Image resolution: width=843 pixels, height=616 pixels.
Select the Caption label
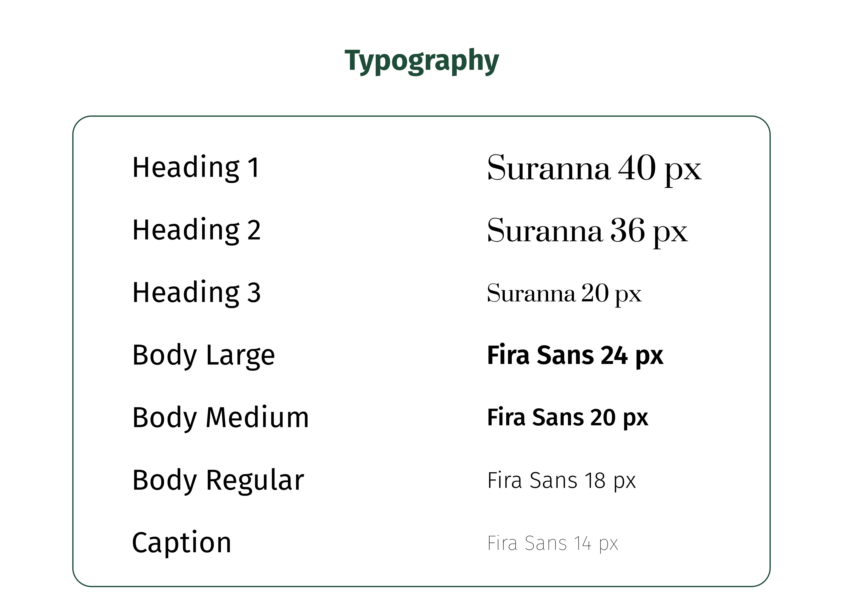[x=182, y=543]
